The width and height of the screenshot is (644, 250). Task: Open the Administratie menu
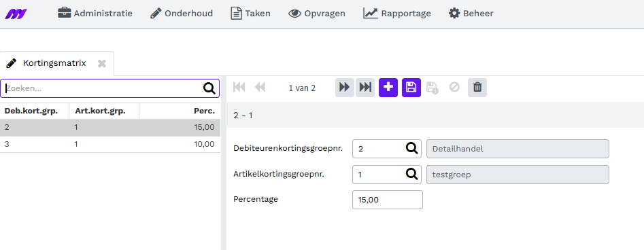(95, 13)
